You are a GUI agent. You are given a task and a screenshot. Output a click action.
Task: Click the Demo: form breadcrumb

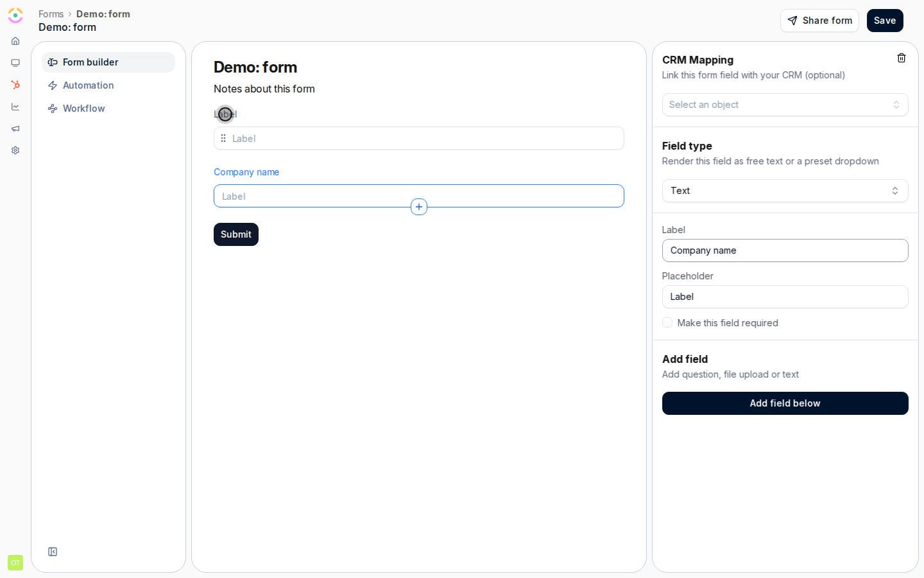[x=103, y=14]
